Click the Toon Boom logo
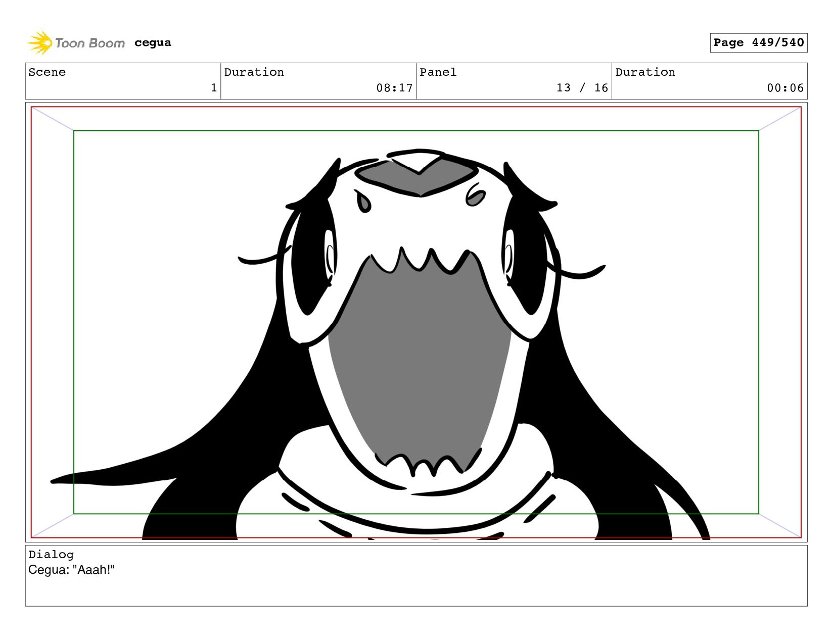Screen dimensions: 834x644 (76, 43)
